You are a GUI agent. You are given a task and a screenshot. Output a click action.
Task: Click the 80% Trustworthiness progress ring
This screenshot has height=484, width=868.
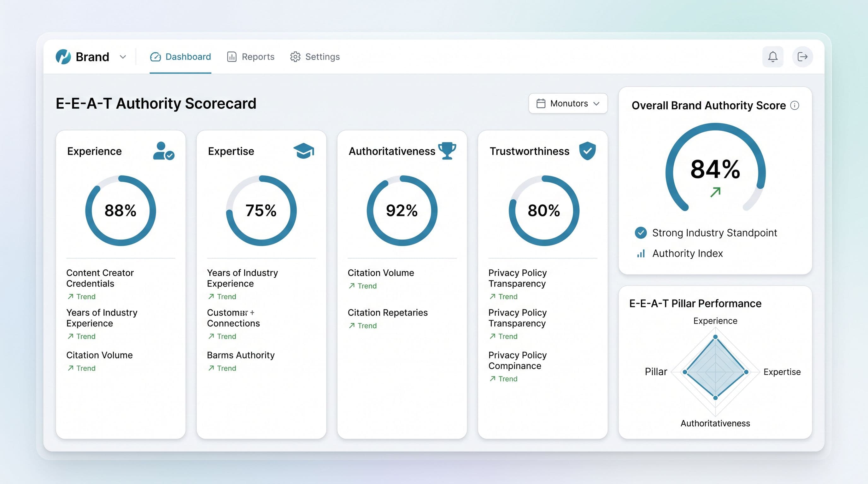[x=544, y=210]
